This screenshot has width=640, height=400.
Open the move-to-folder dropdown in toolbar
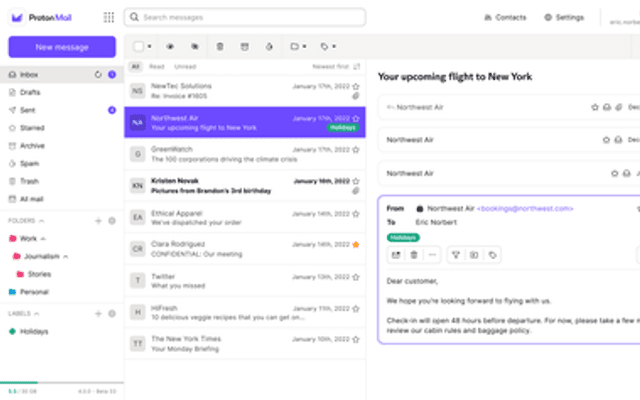[x=298, y=47]
